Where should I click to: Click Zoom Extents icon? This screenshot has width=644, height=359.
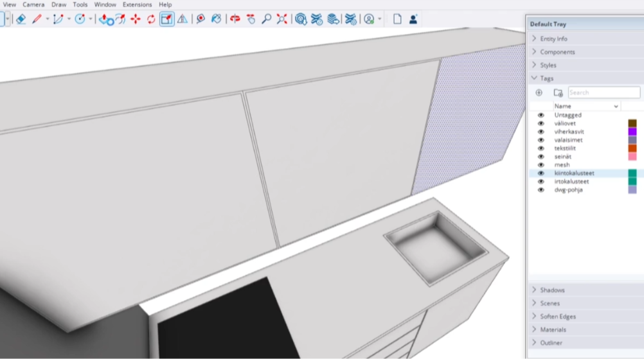(282, 19)
